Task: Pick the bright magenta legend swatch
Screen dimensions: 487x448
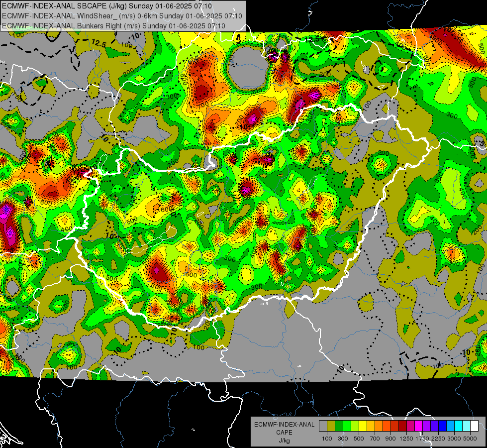Action: coord(419,426)
